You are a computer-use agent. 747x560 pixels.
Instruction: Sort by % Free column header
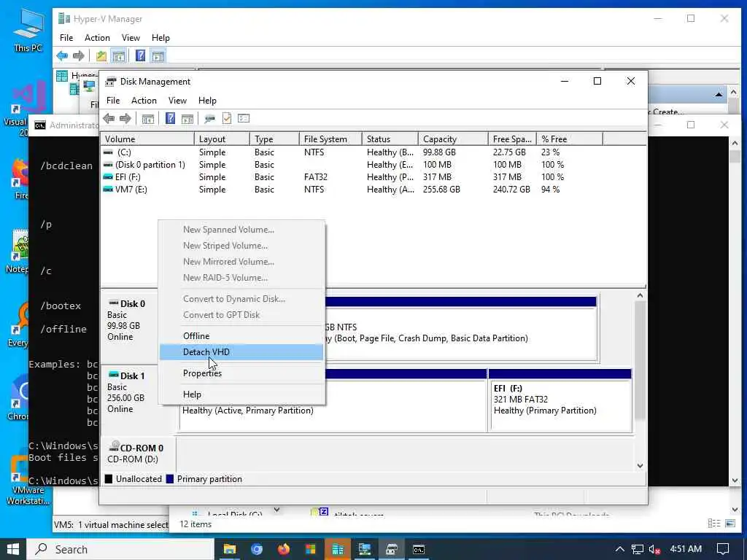[570, 139]
